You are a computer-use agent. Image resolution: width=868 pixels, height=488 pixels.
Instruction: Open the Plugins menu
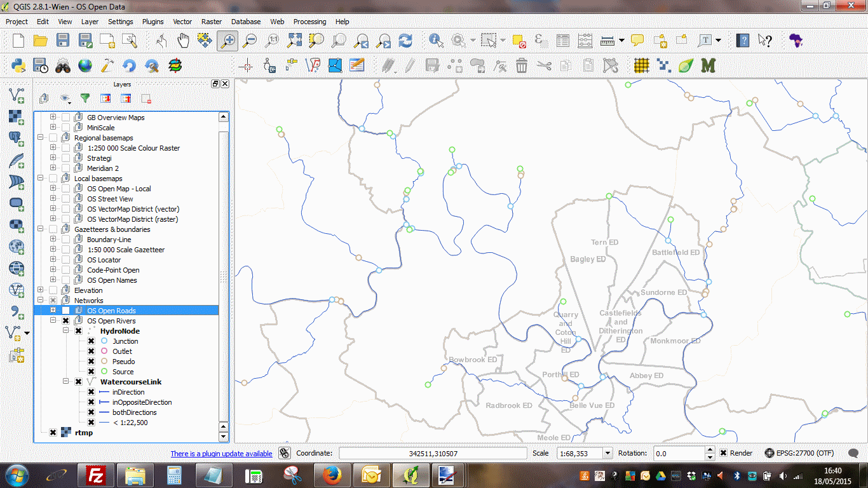(x=153, y=22)
